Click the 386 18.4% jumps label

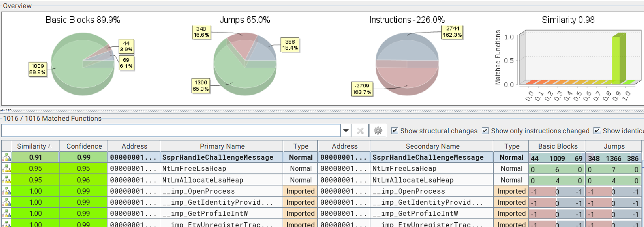click(x=289, y=45)
